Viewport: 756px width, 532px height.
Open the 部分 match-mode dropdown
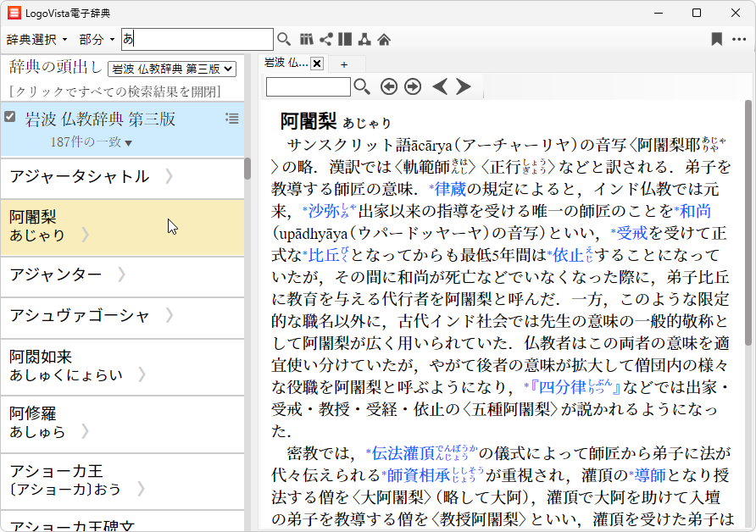click(97, 40)
